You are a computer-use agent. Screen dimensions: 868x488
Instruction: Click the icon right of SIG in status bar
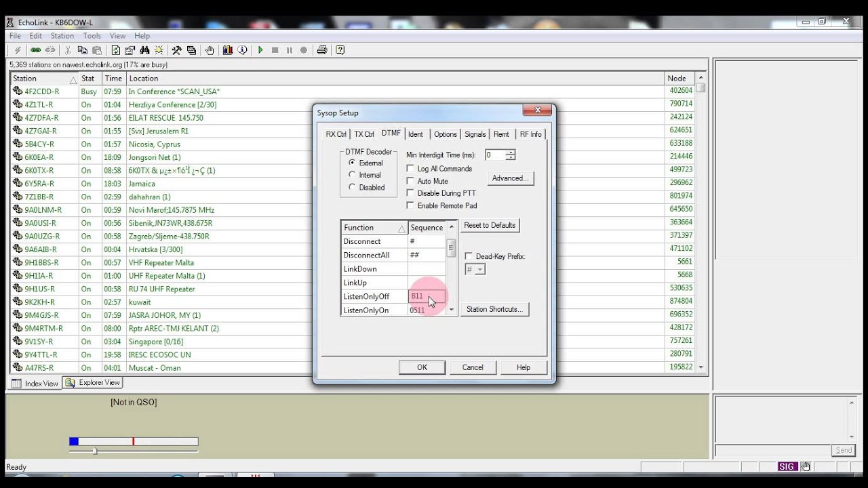point(806,466)
